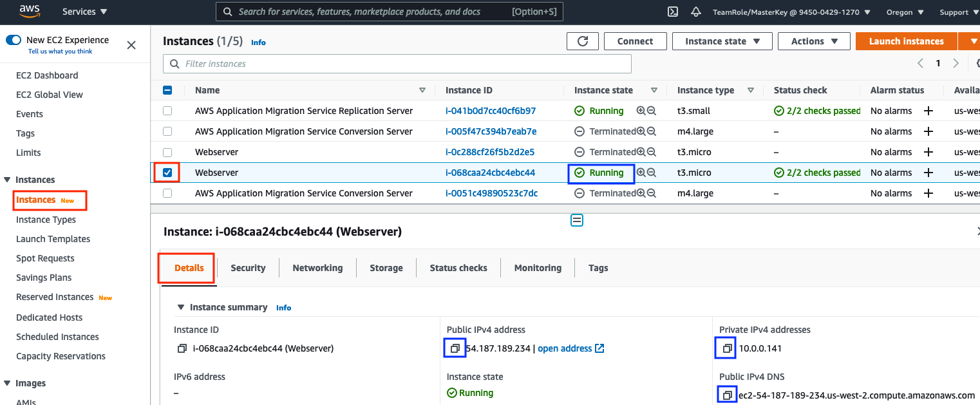
Task: Switch to the Storage tab
Action: click(x=386, y=268)
